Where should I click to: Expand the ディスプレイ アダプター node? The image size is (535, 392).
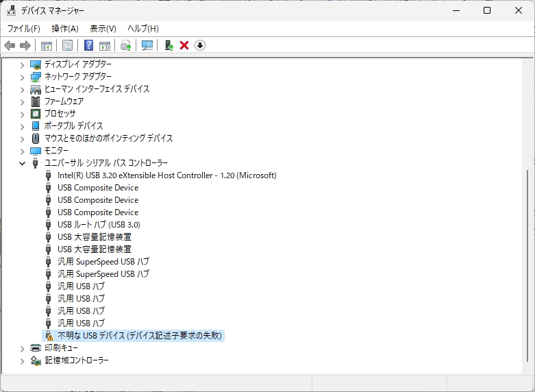(23, 64)
